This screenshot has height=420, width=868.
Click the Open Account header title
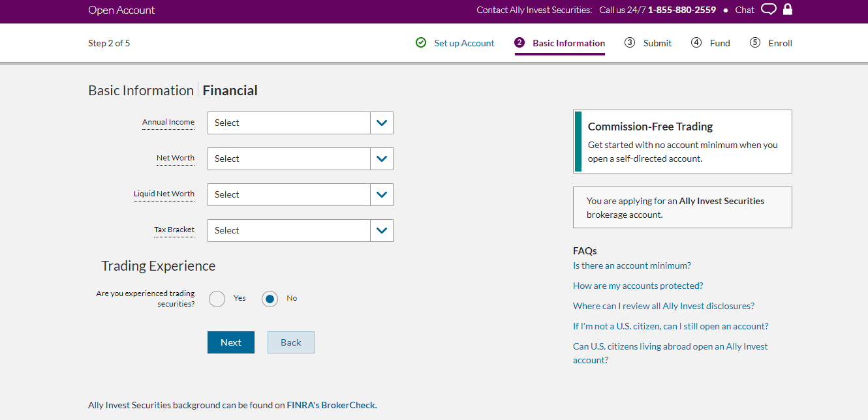121,10
